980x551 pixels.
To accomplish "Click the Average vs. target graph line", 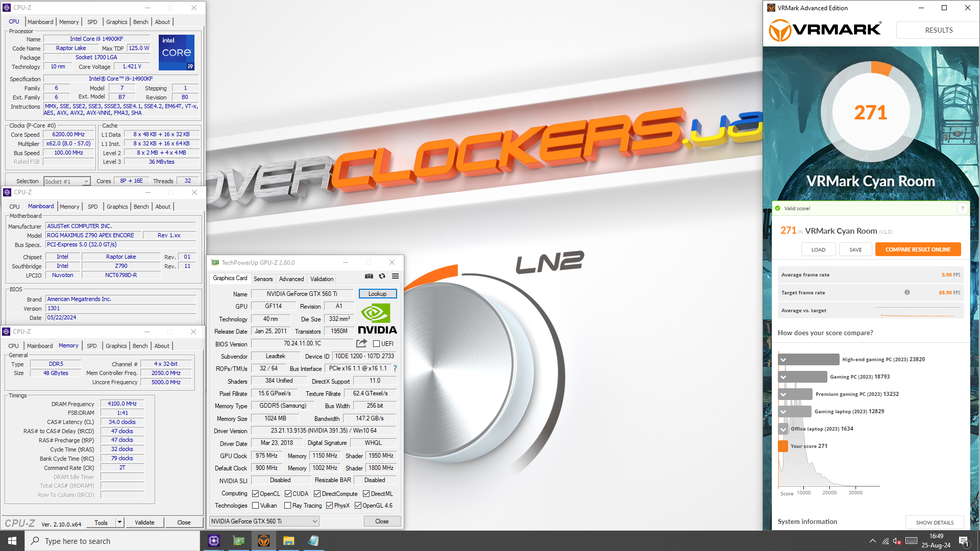I will 918,311.
